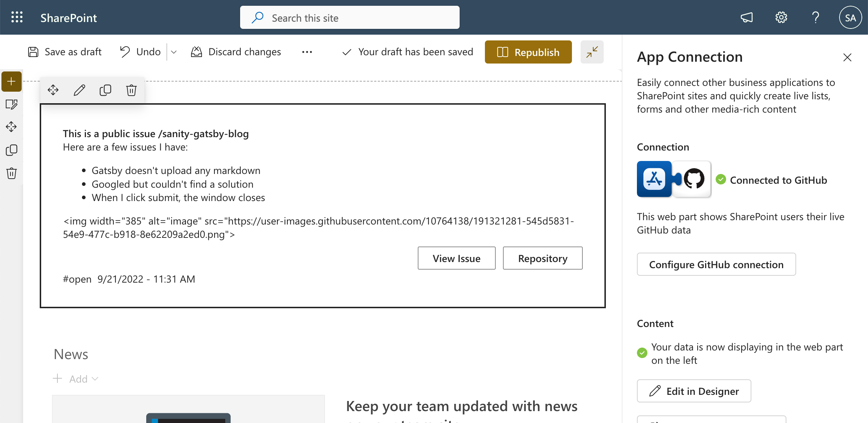Click the App Store GitHub connector image
Image resolution: width=868 pixels, height=423 pixels.
[x=674, y=179]
